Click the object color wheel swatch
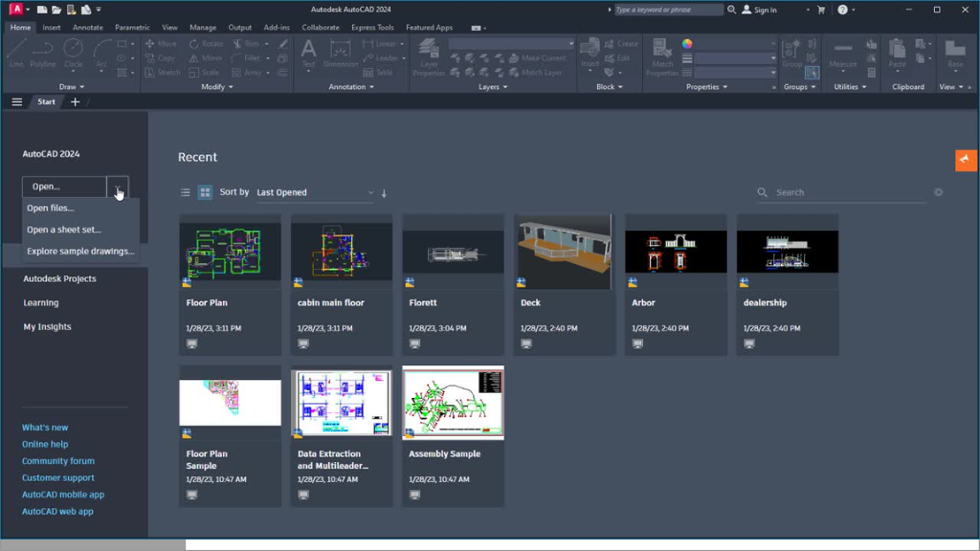Screen dimensions: 980x551 point(687,44)
